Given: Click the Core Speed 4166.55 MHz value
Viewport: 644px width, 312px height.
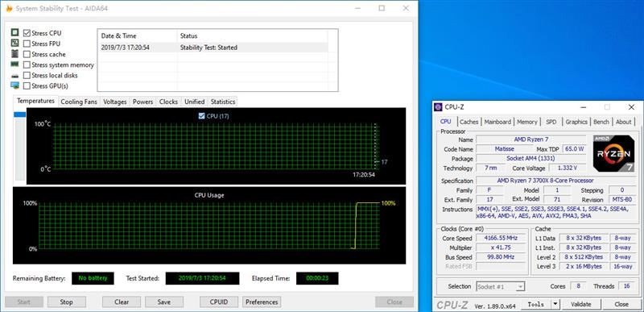Looking at the screenshot, I should tap(500, 238).
